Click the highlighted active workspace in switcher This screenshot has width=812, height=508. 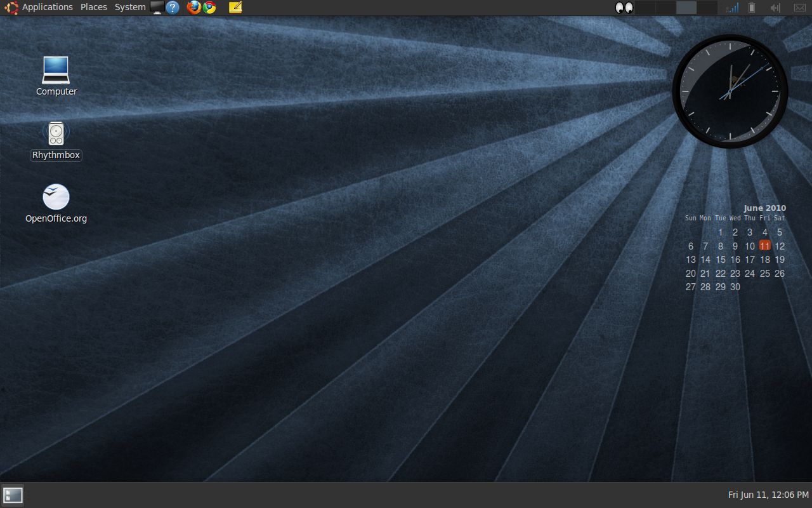pos(686,8)
